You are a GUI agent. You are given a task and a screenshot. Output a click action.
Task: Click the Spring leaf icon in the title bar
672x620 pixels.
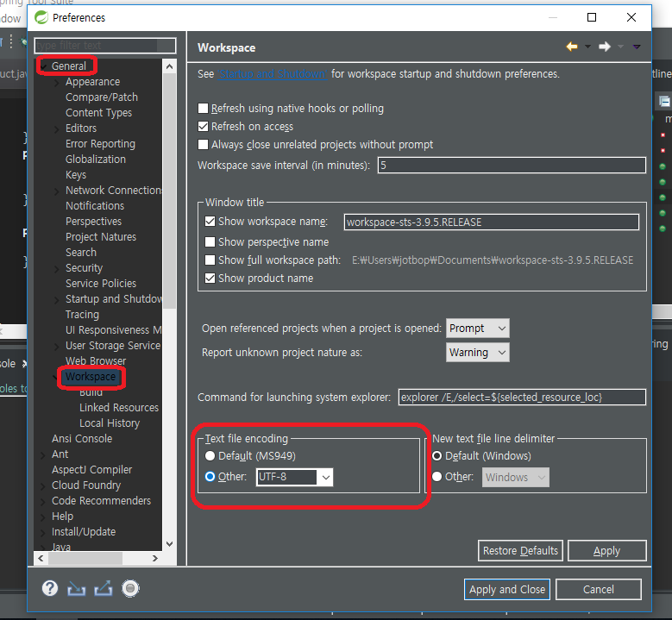pyautogui.click(x=41, y=17)
